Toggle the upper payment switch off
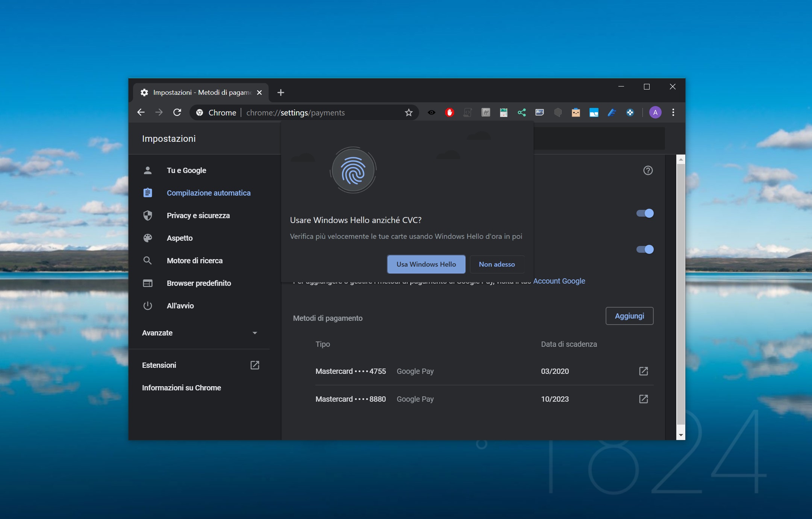Image resolution: width=812 pixels, height=519 pixels. (x=645, y=213)
